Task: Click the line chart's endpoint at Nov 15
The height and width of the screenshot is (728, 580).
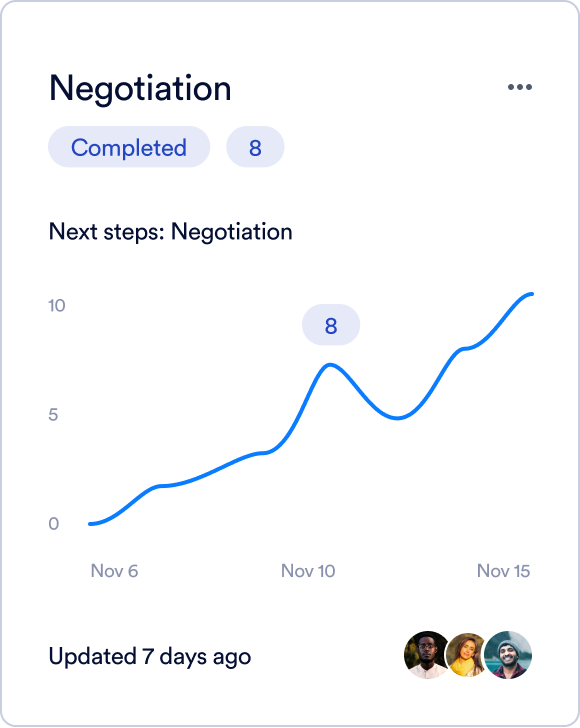Action: (x=531, y=294)
